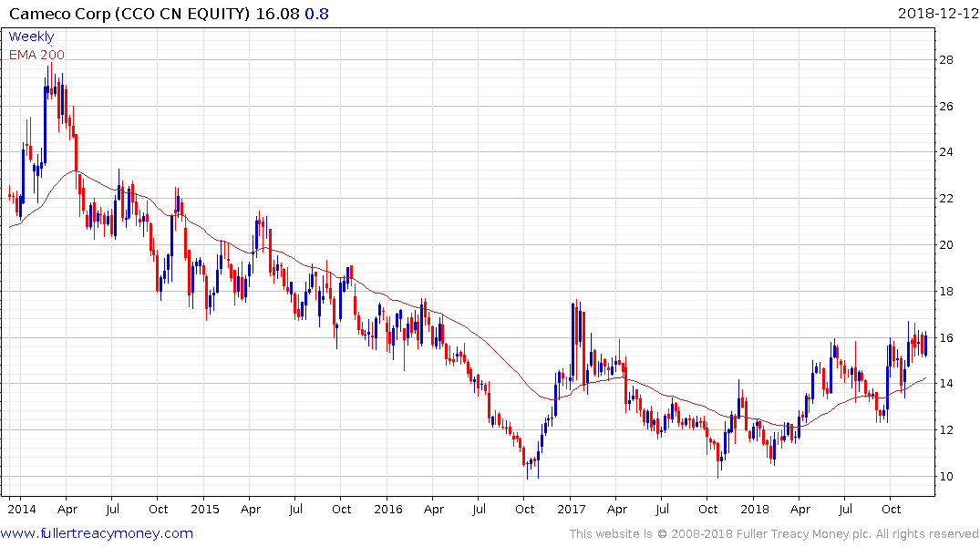Click the 10 price axis label
This screenshot has height=547, width=980.
click(x=946, y=477)
